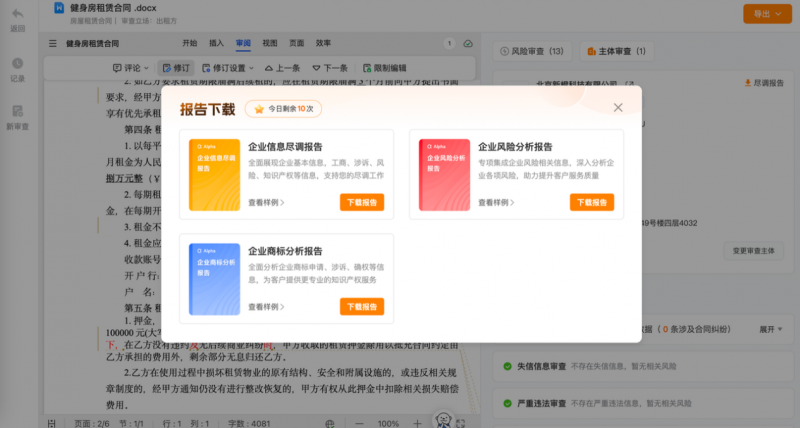Download the 企业商标分析报告 report
The image size is (800, 428).
pos(362,307)
